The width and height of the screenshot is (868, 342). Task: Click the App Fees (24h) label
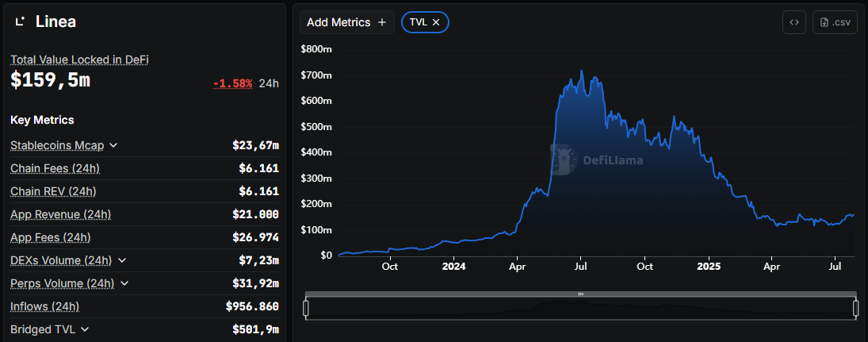point(51,237)
